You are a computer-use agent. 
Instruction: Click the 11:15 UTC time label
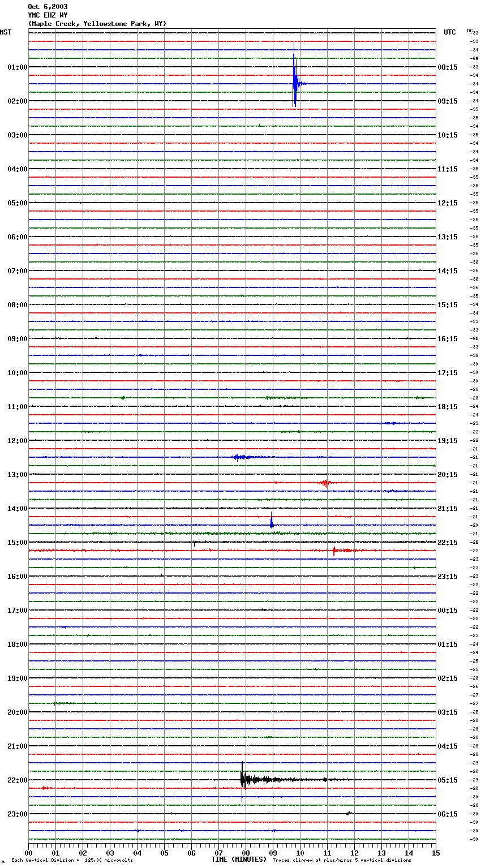(x=448, y=169)
